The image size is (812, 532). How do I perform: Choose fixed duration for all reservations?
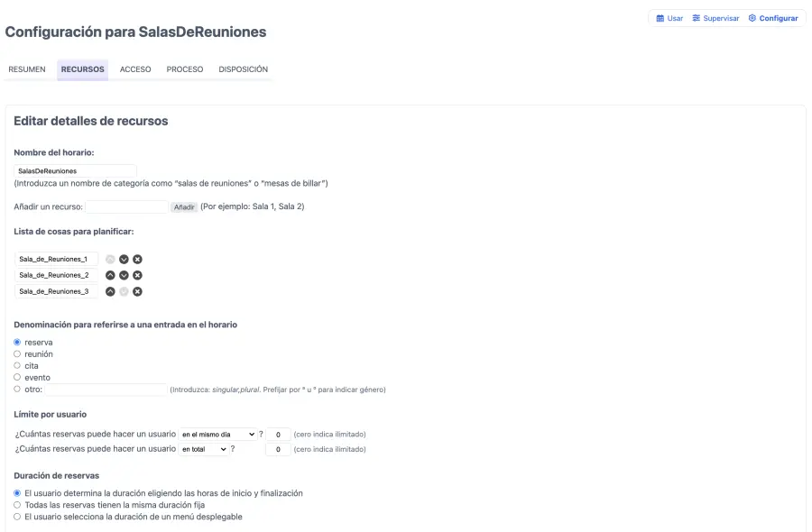point(15,505)
